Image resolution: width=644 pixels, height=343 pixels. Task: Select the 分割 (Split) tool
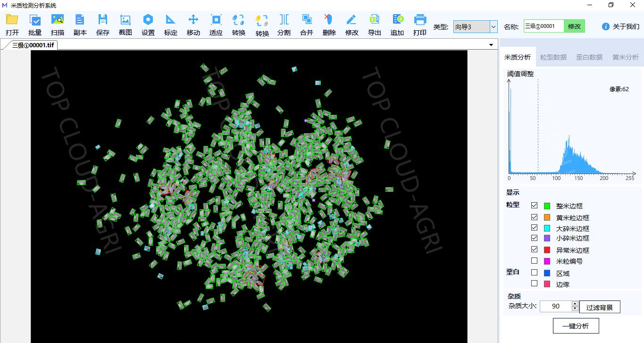coord(284,20)
